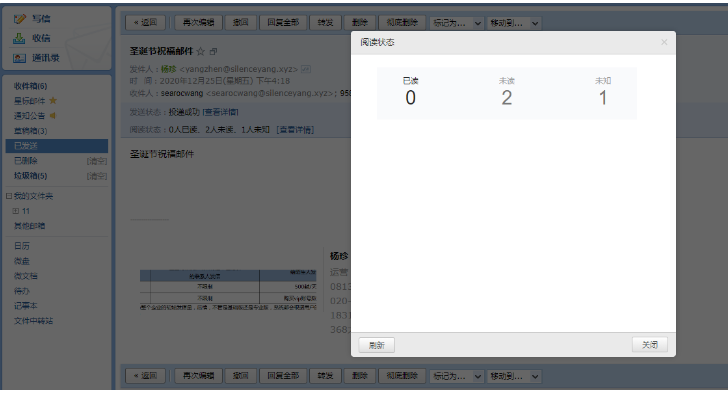
Task: Open the 收件箱(6) inbox folder
Action: [30, 86]
